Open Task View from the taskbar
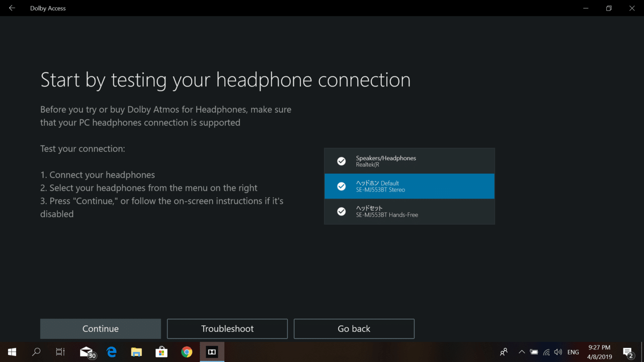 (x=60, y=352)
